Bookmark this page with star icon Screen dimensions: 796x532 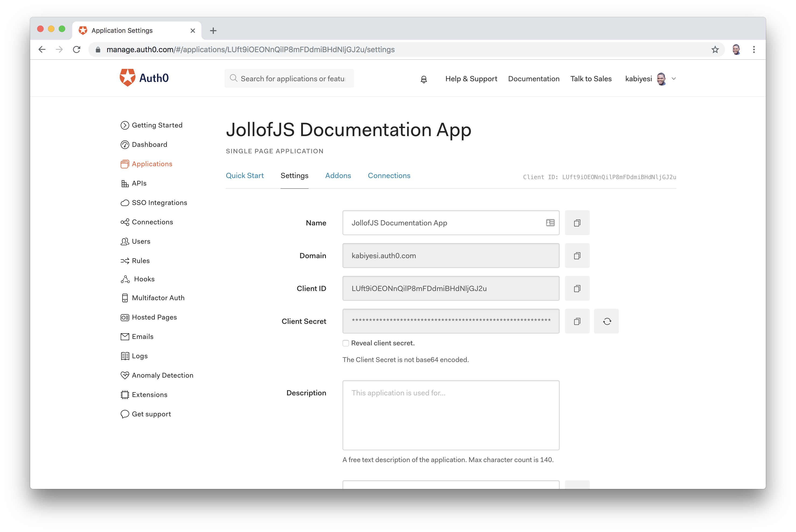pos(715,49)
